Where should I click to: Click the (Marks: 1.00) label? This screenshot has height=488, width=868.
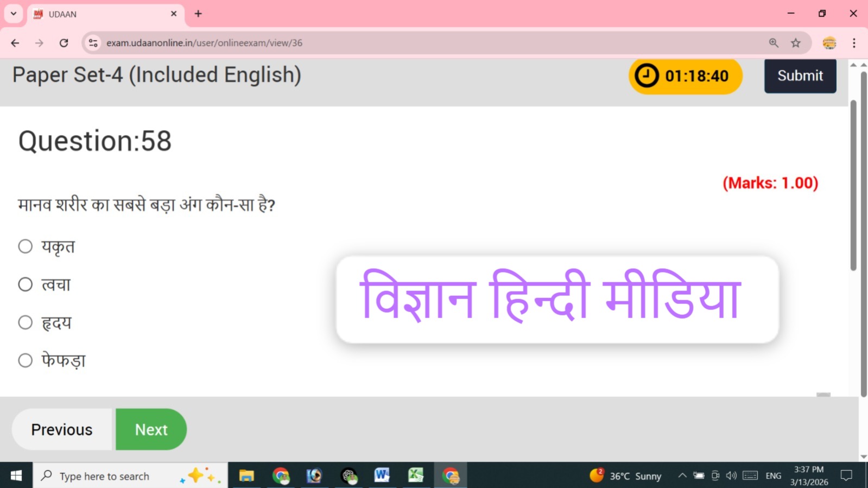point(770,183)
